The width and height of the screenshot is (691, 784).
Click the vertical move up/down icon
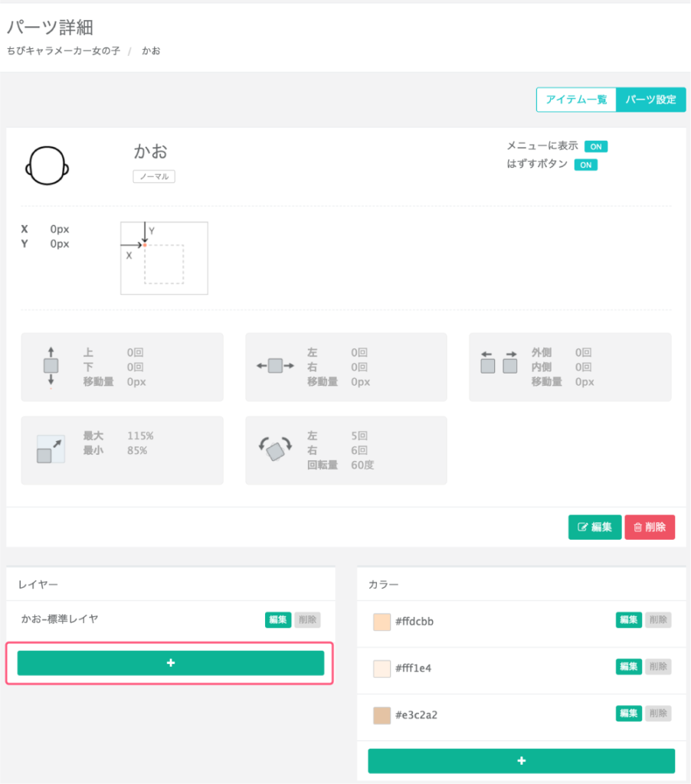(x=51, y=367)
